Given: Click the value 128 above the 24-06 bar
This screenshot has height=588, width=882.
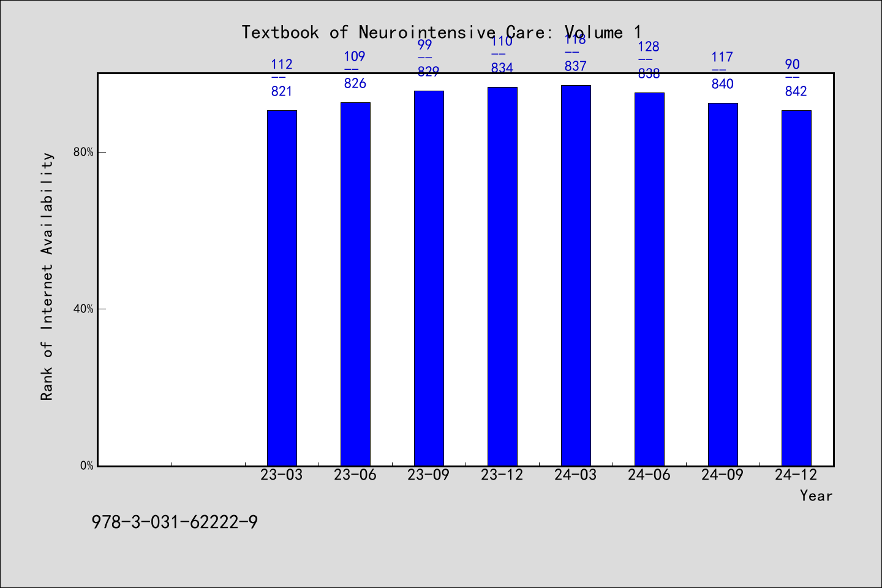Looking at the screenshot, I should 649,47.
